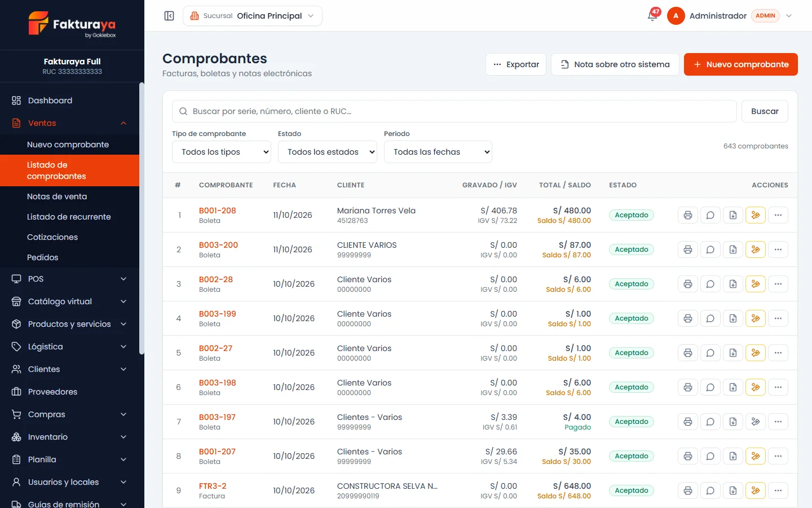Open more actions for B001-208
812x508 pixels.
pyautogui.click(x=778, y=215)
